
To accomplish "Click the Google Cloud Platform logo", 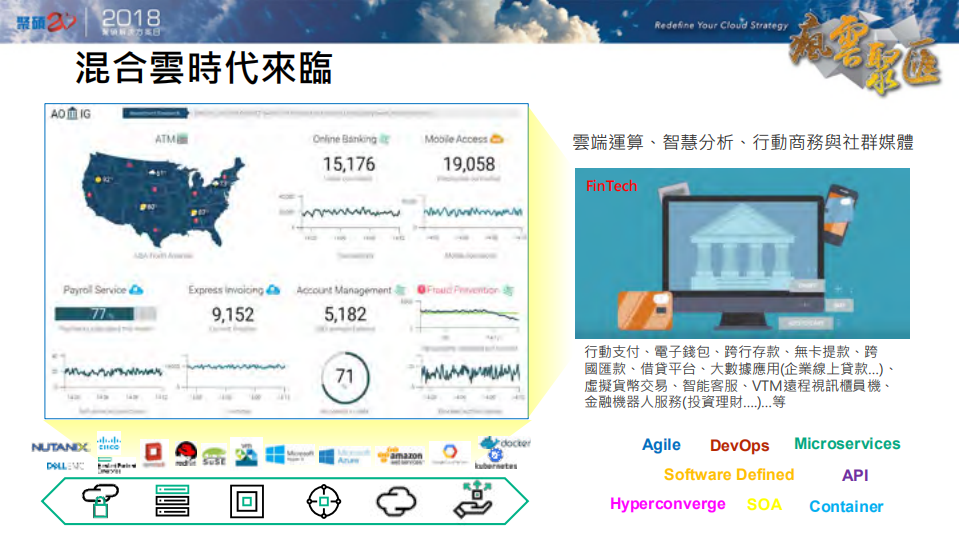I will [x=450, y=455].
